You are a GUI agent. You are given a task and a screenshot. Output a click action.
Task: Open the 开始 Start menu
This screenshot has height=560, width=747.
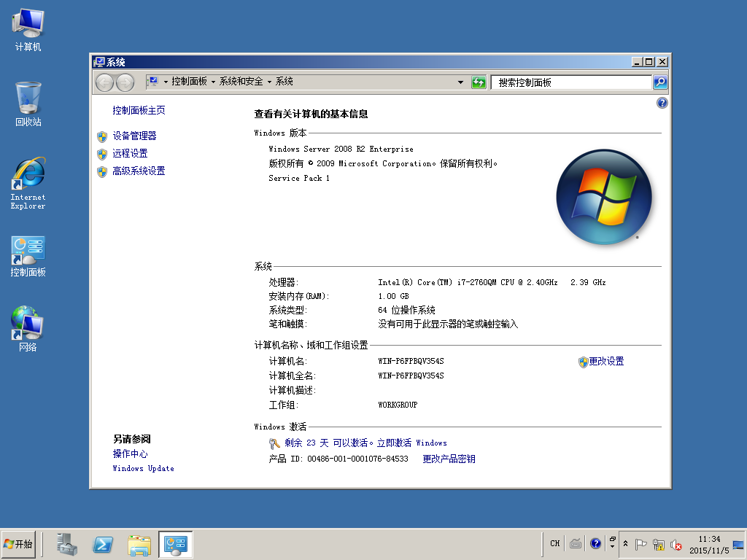(18, 544)
